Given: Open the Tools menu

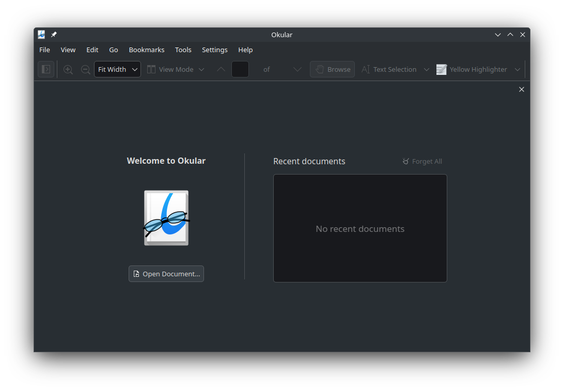Looking at the screenshot, I should [183, 50].
